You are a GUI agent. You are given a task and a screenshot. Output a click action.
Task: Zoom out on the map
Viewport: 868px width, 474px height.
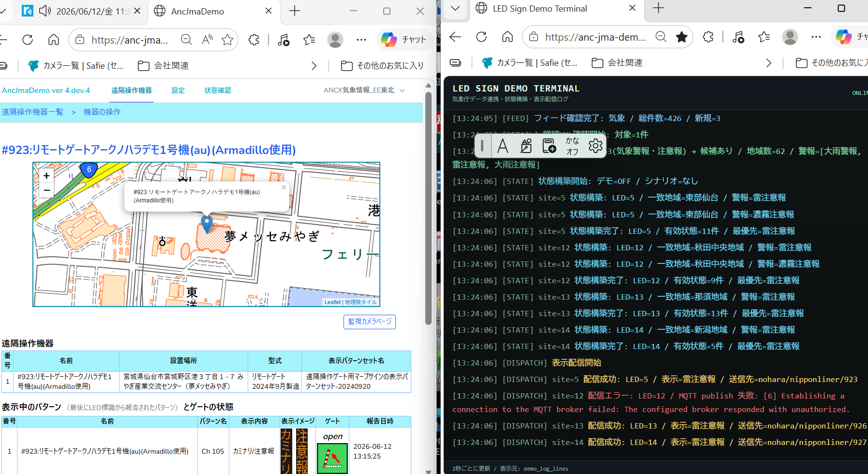tap(46, 190)
